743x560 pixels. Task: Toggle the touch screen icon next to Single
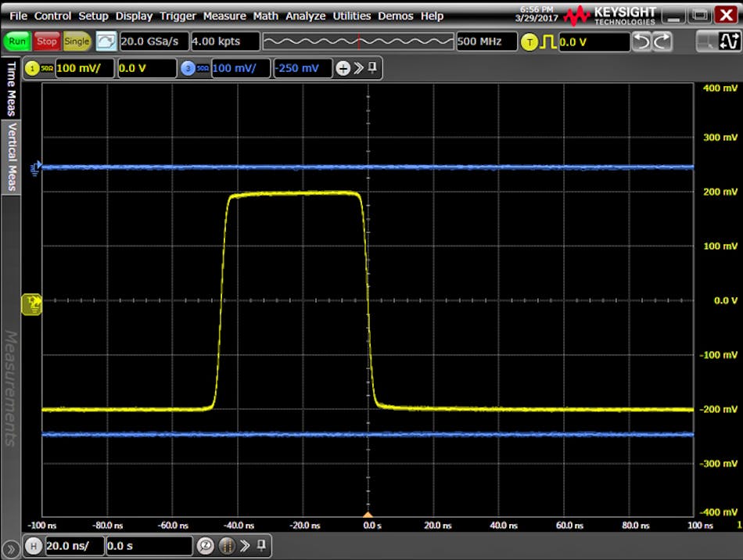pyautogui.click(x=106, y=41)
